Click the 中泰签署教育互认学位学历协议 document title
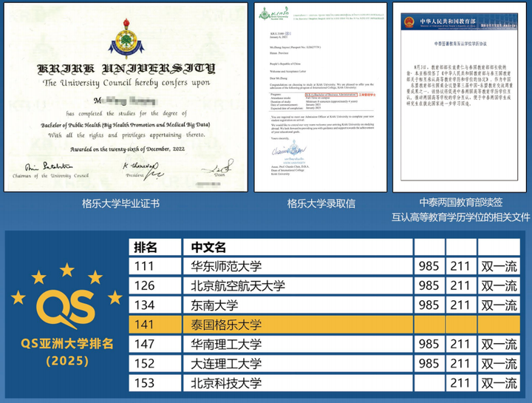 pos(460,44)
